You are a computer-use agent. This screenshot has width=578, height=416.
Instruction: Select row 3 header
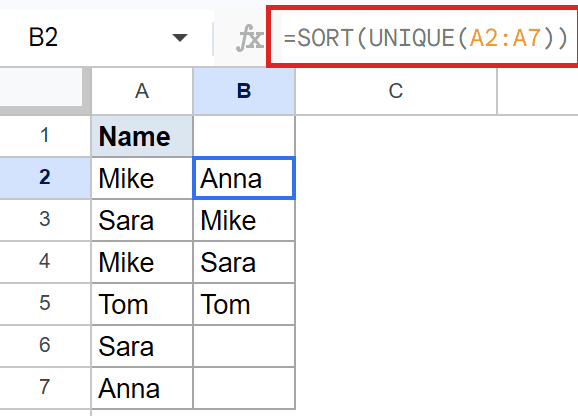coord(45,220)
